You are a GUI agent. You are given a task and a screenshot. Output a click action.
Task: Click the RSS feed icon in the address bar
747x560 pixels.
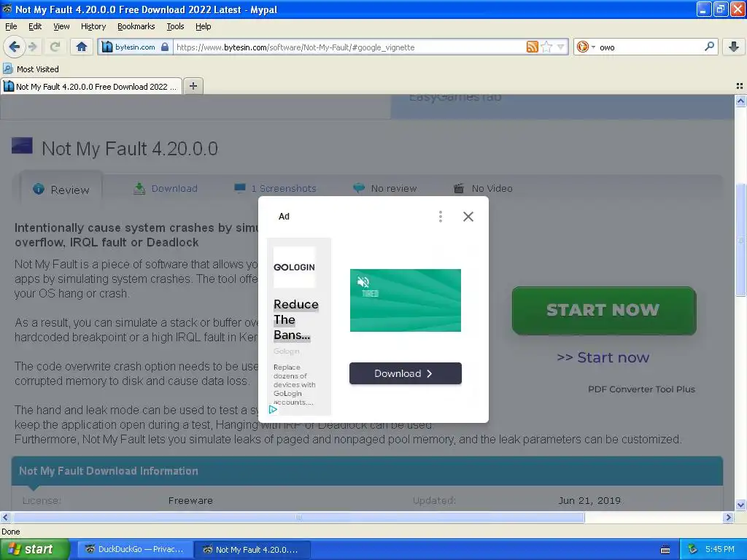pyautogui.click(x=532, y=47)
